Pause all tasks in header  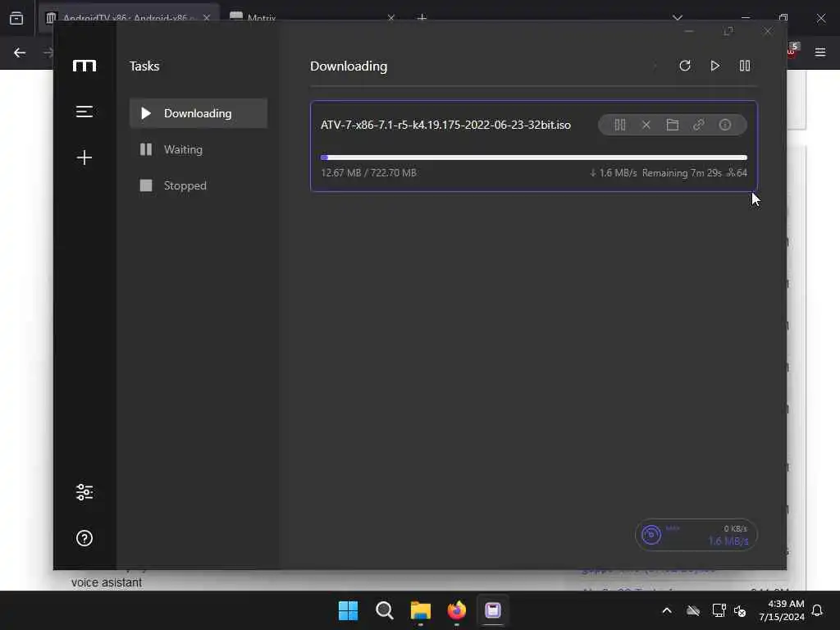click(745, 66)
